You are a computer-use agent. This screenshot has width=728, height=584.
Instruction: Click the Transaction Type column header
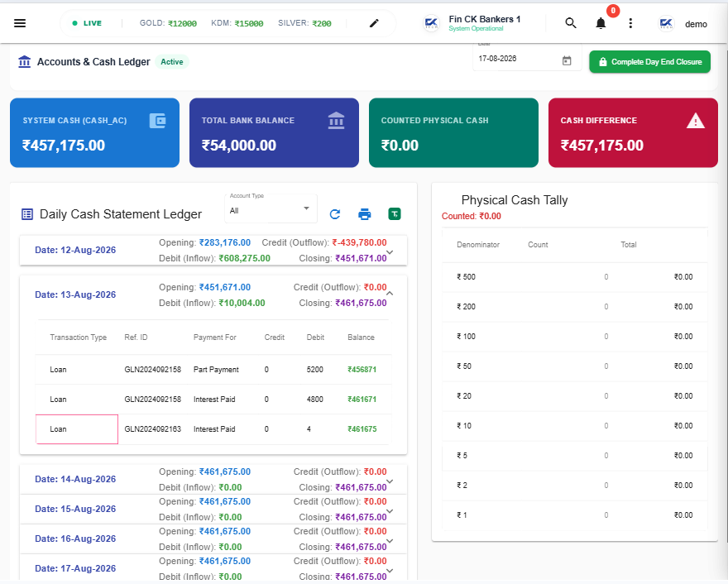78,337
